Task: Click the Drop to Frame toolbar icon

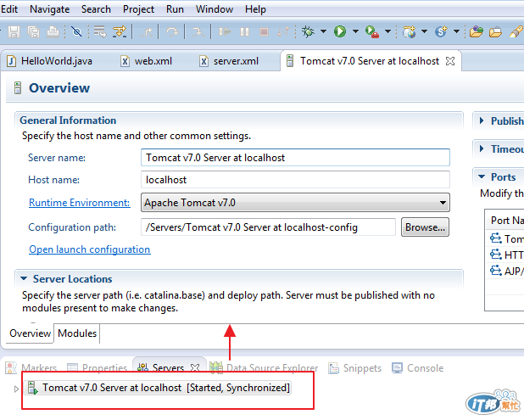Action: (x=99, y=31)
